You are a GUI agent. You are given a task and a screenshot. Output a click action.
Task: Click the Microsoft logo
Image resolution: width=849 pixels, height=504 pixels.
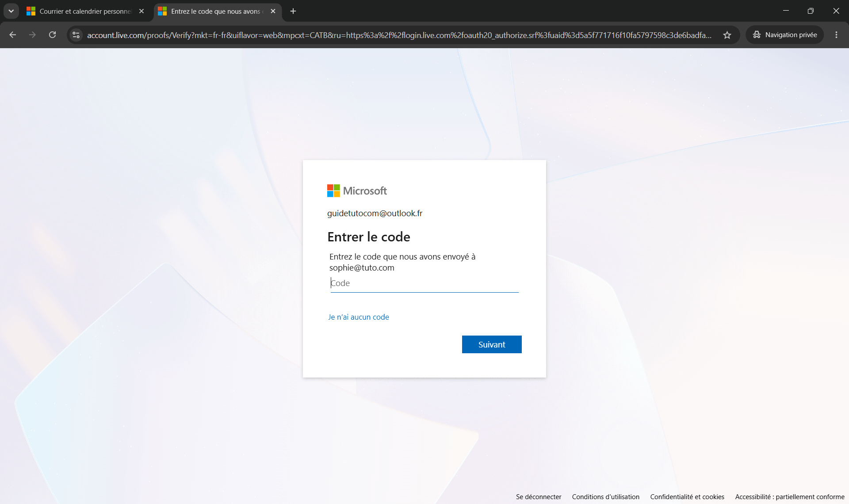357,191
